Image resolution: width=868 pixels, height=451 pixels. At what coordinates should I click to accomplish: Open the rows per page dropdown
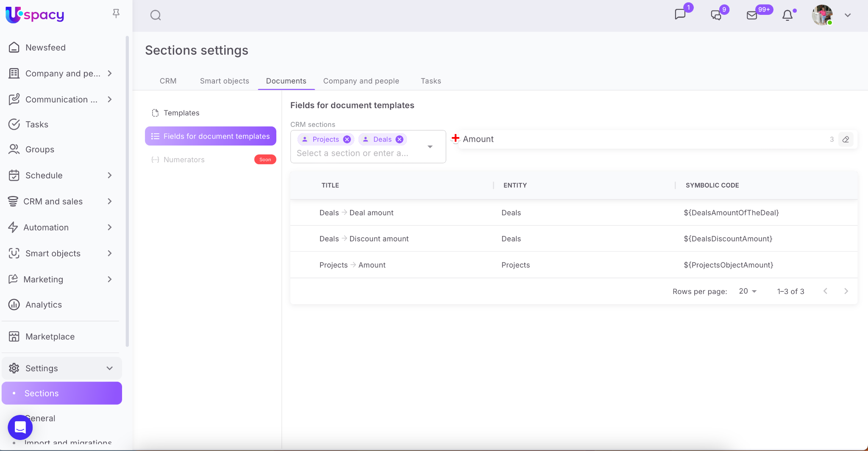(748, 291)
